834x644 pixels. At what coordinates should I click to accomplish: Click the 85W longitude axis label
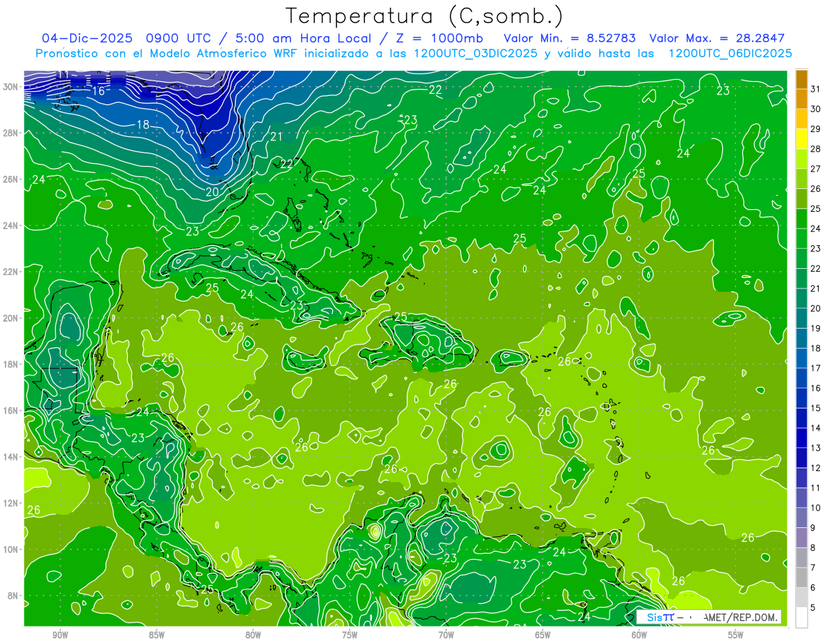156,636
